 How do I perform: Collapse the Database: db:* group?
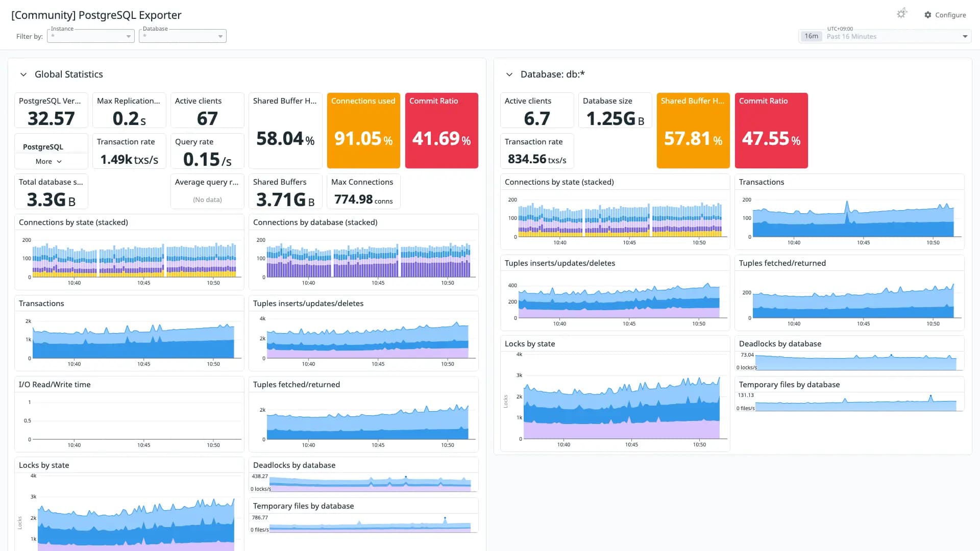[509, 74]
